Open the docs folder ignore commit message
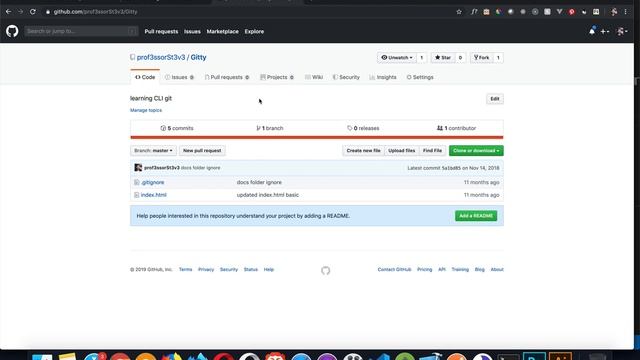This screenshot has width=640, height=360. tap(259, 182)
